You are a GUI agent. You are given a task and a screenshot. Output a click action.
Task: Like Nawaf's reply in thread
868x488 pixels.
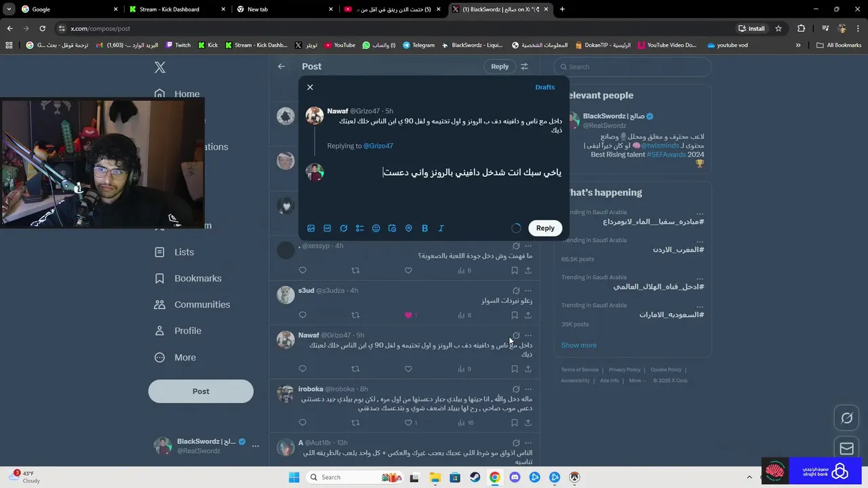(408, 369)
